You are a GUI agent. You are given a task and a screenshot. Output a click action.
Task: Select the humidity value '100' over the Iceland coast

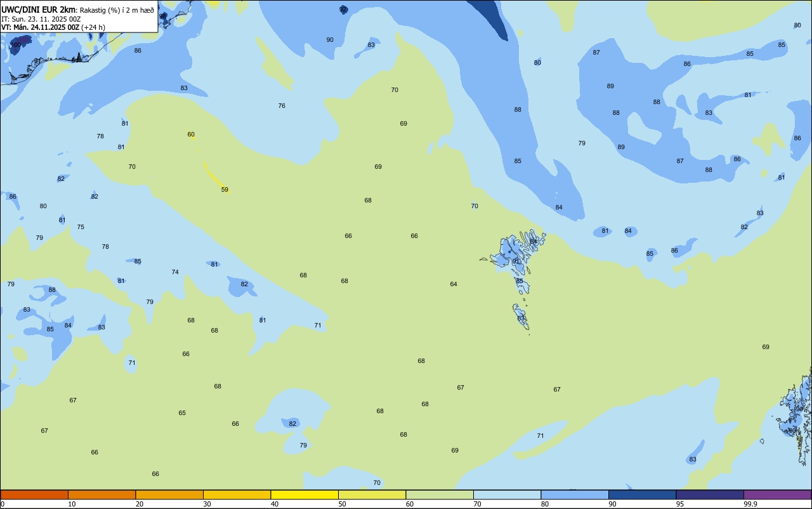[x=16, y=45]
